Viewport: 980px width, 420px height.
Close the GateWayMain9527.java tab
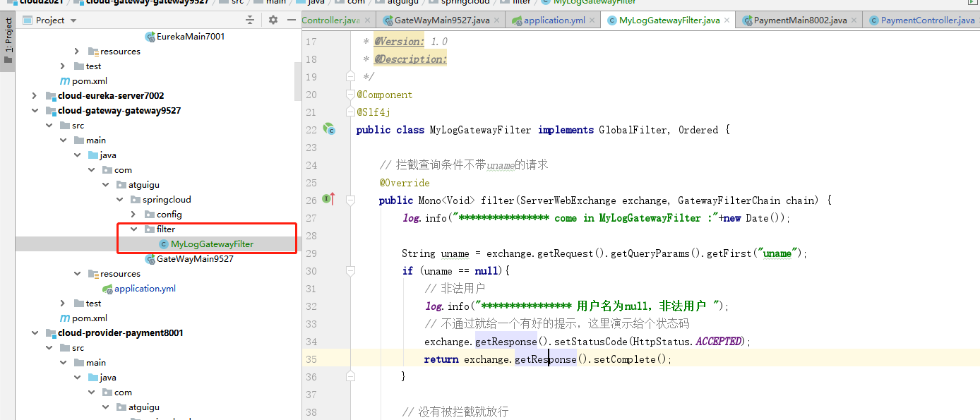click(x=497, y=20)
